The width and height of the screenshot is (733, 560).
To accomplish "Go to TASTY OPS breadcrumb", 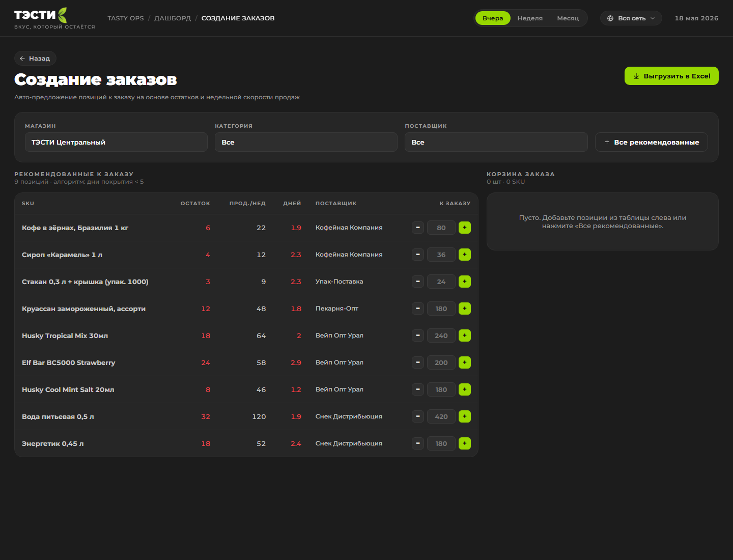I will pyautogui.click(x=126, y=18).
